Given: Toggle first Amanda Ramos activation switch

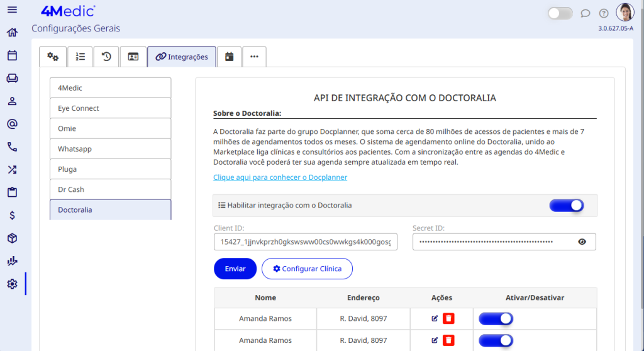Looking at the screenshot, I should pos(496,318).
